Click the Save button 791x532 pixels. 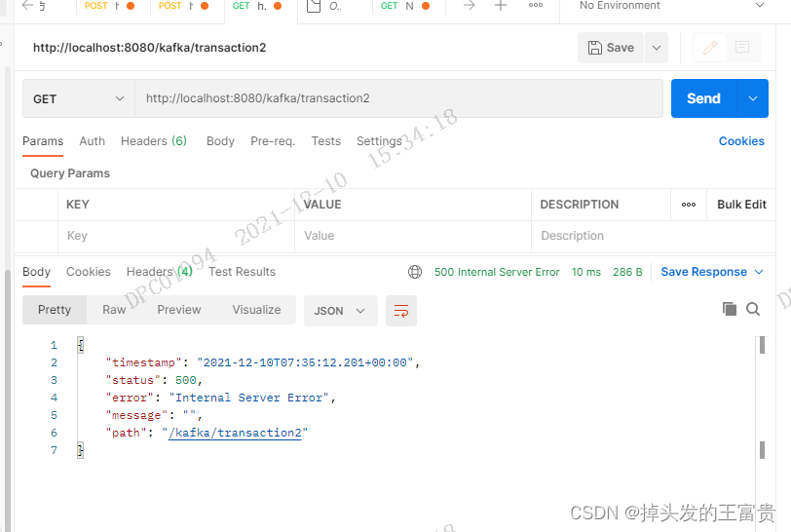(611, 48)
